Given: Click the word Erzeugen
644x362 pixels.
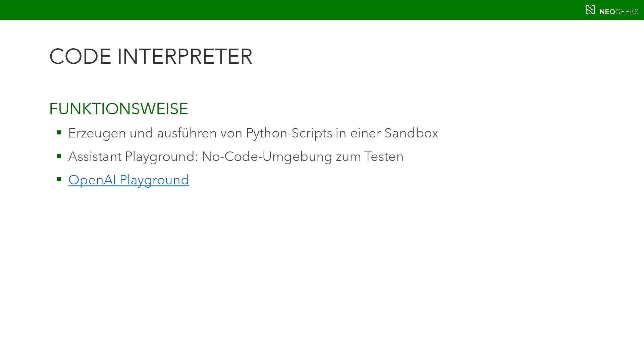Looking at the screenshot, I should pyautogui.click(x=97, y=133).
